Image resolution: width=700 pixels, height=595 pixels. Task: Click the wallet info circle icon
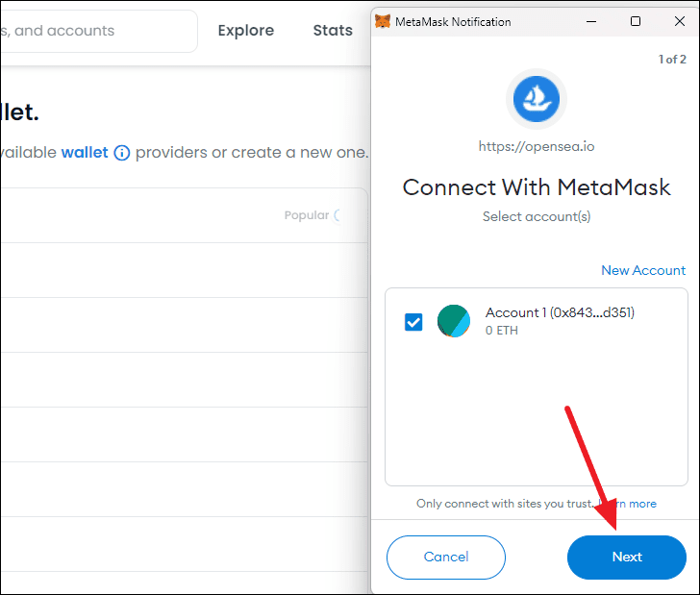coord(122,153)
